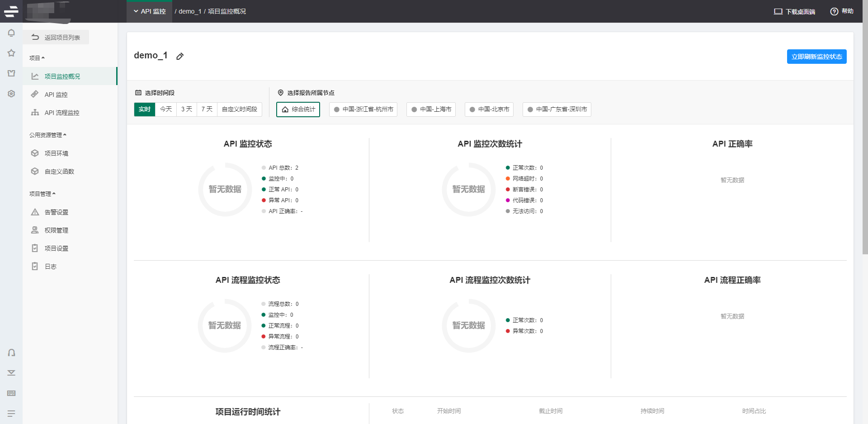Click the puzzle piece icon in left rail

(11, 73)
